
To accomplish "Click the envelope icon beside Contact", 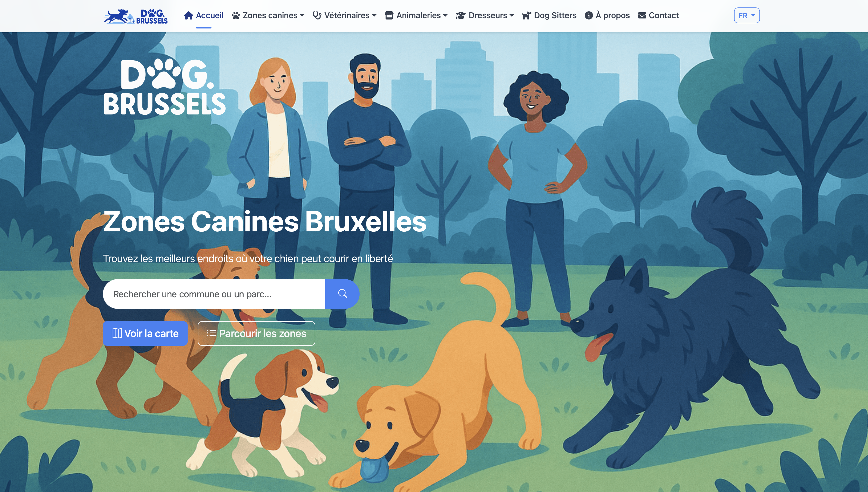I will click(642, 16).
